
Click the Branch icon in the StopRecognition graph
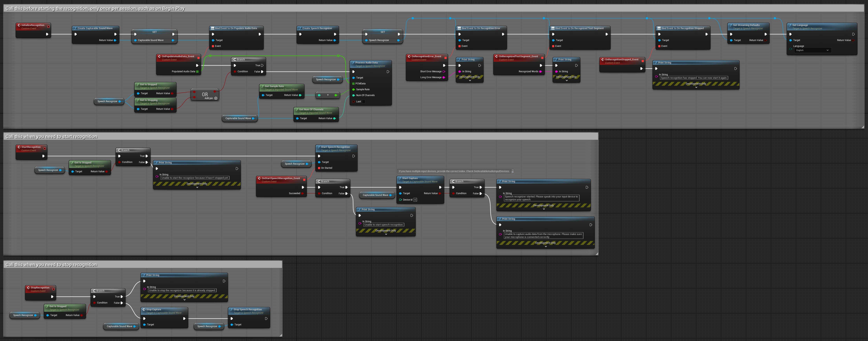[94, 291]
